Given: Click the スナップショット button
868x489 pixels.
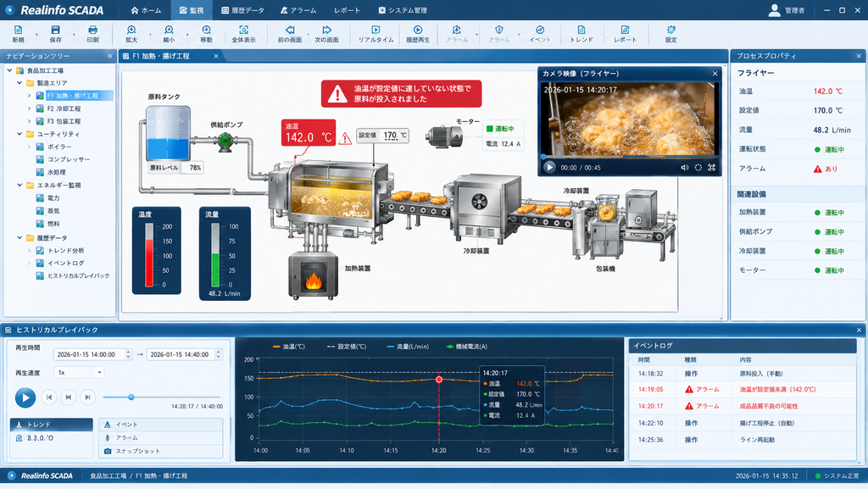Looking at the screenshot, I should click(x=161, y=451).
